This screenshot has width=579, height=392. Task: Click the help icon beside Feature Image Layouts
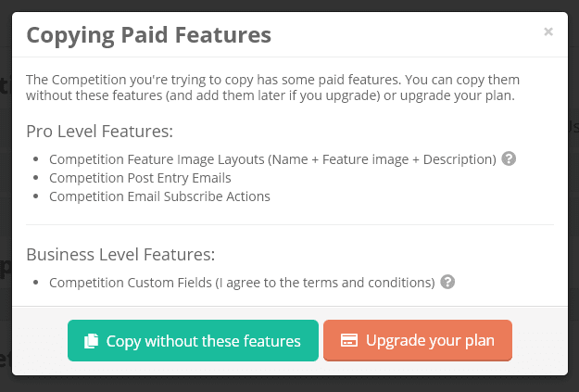pos(509,158)
